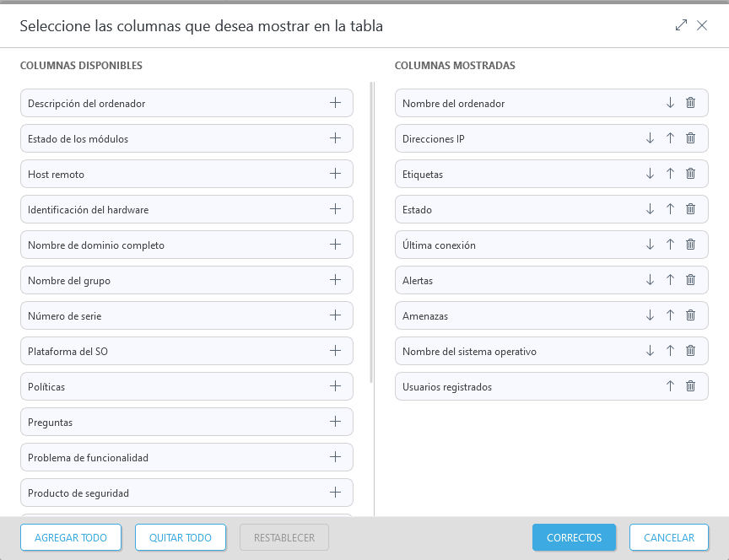Confirm with the CORRECTOS button
Screen dimensions: 729x560
click(x=574, y=537)
